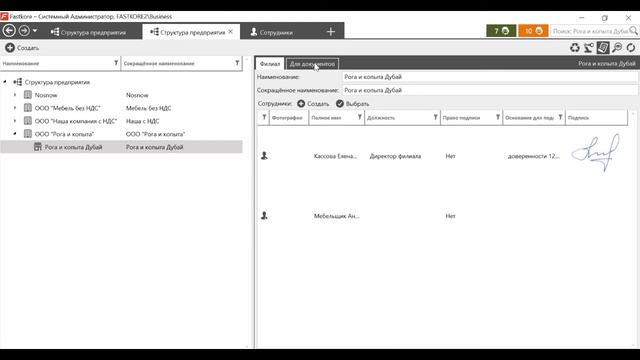Add a new tab with plus button
The width and height of the screenshot is (640, 360).
pos(331,32)
